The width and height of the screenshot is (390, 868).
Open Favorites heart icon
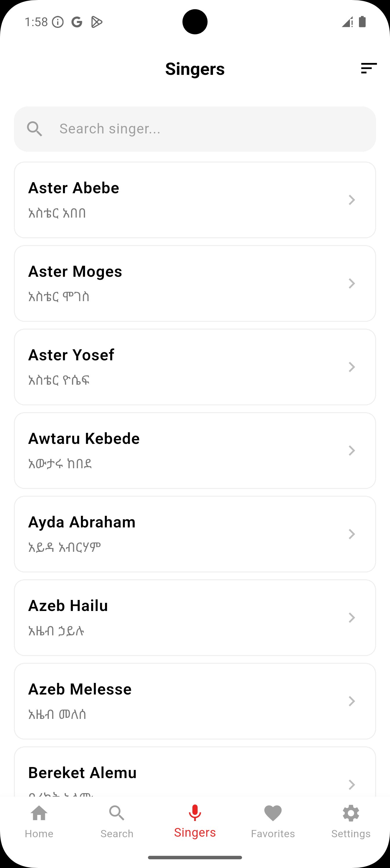273,813
